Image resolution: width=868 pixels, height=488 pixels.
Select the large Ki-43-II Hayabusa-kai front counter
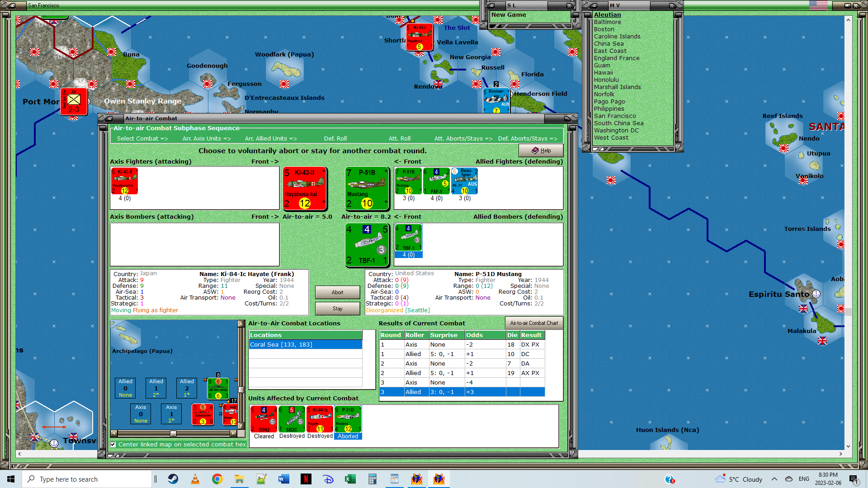point(305,188)
